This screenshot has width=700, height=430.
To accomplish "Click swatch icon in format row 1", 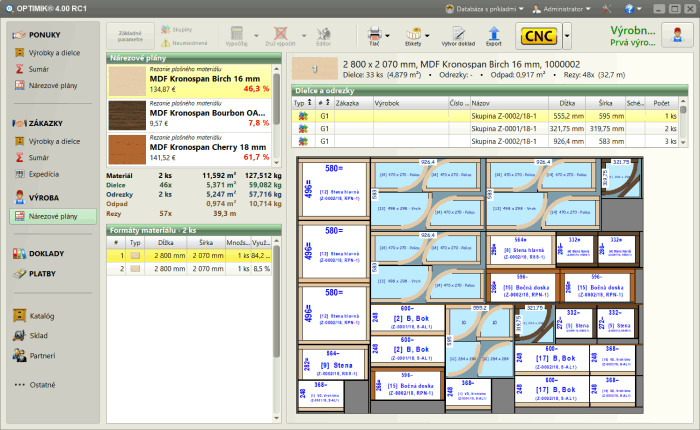I will (x=135, y=256).
